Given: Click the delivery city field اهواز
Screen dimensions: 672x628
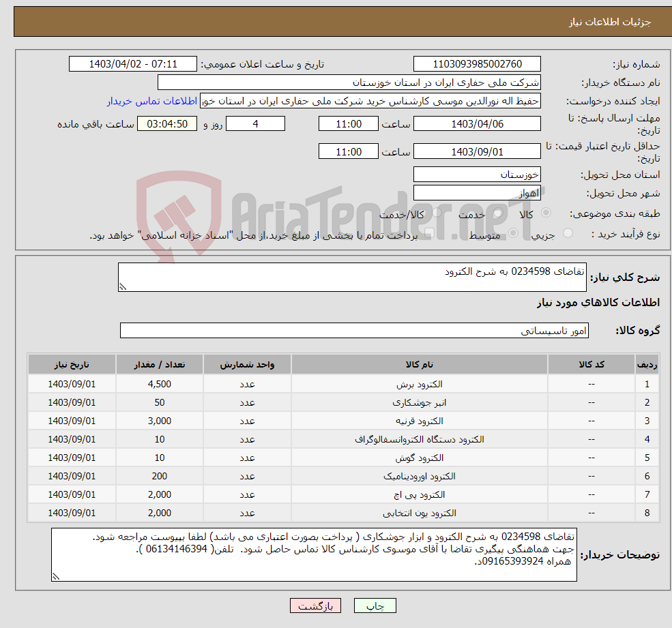Looking at the screenshot, I should [477, 193].
